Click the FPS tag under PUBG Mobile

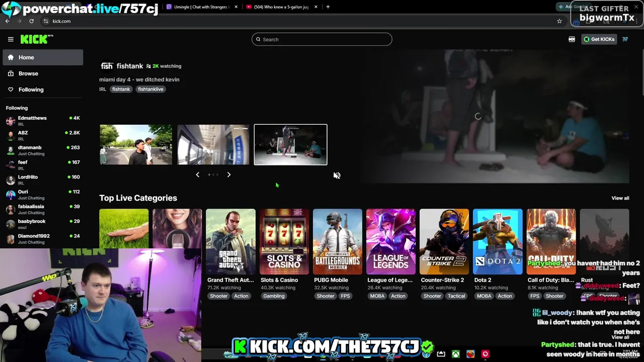[x=345, y=296]
